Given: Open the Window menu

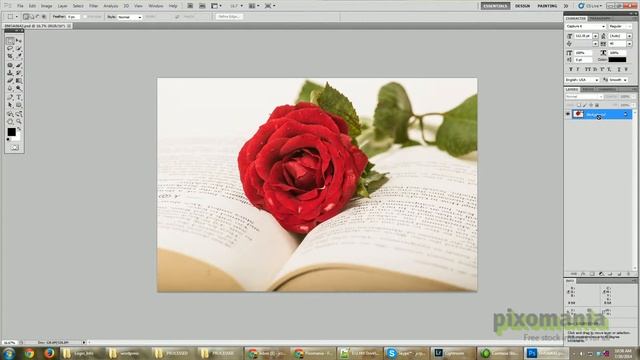Looking at the screenshot, I should point(156,6).
